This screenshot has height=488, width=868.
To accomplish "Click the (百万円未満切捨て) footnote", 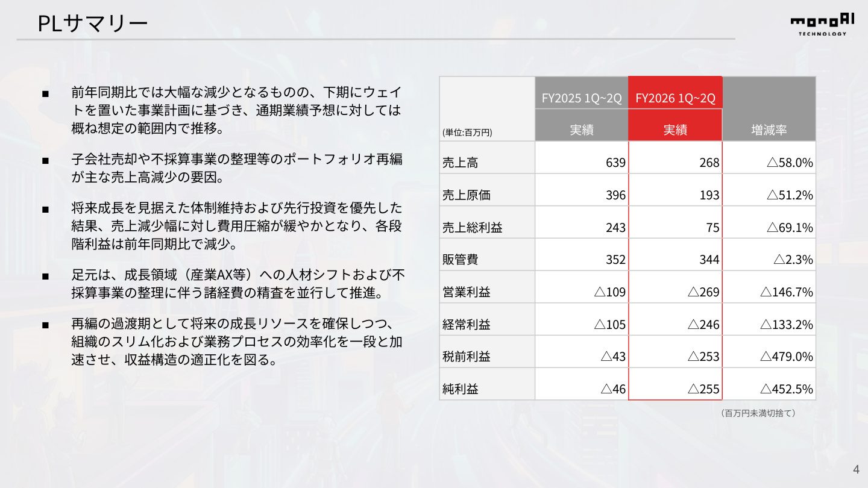I will tap(758, 413).
